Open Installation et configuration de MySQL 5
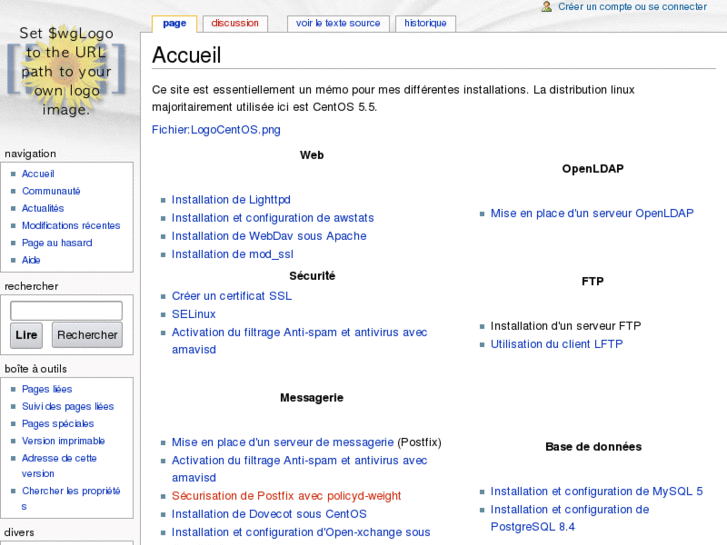The width and height of the screenshot is (727, 545). click(x=597, y=491)
